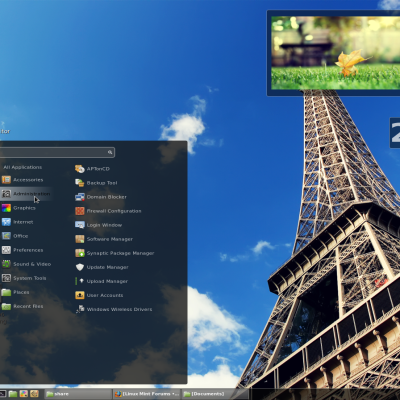Click the Backup Tool icon
The height and width of the screenshot is (400, 400).
coord(80,183)
